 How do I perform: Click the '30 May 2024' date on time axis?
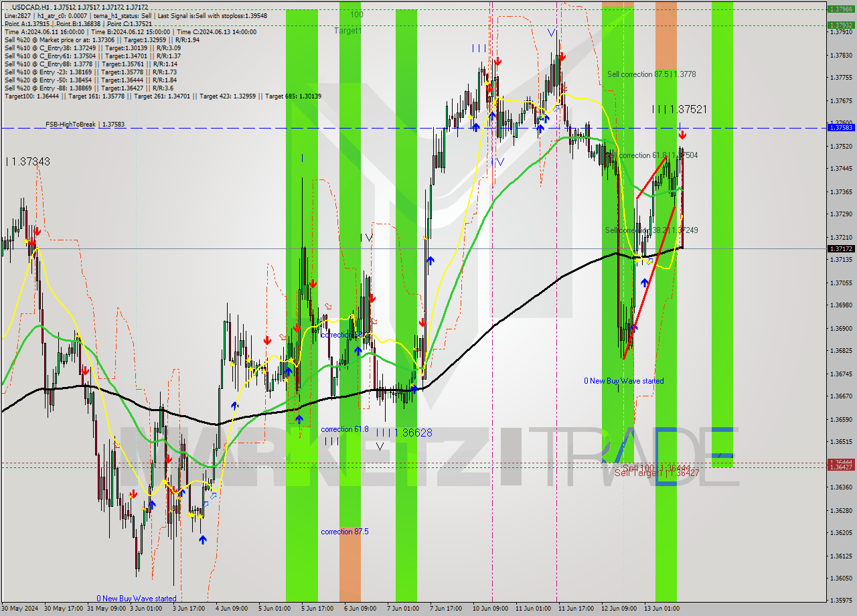click(x=20, y=609)
